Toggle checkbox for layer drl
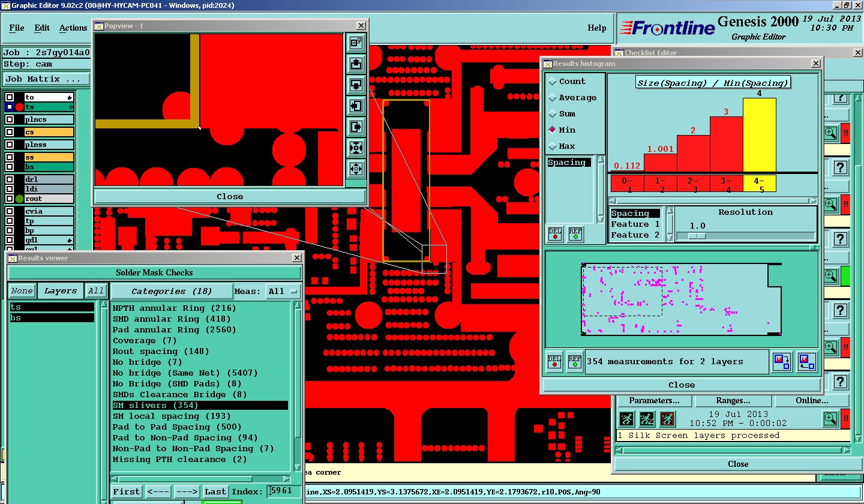Viewport: 864px width, 504px height. 10,179
